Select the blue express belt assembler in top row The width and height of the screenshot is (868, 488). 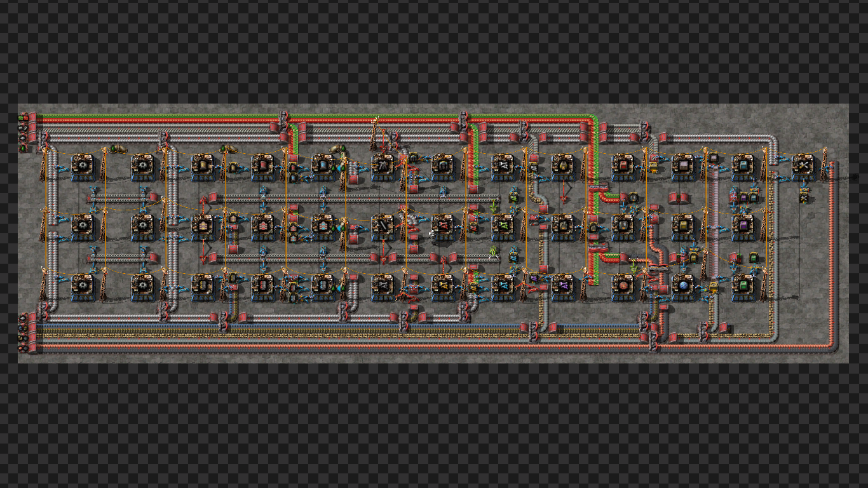(323, 166)
